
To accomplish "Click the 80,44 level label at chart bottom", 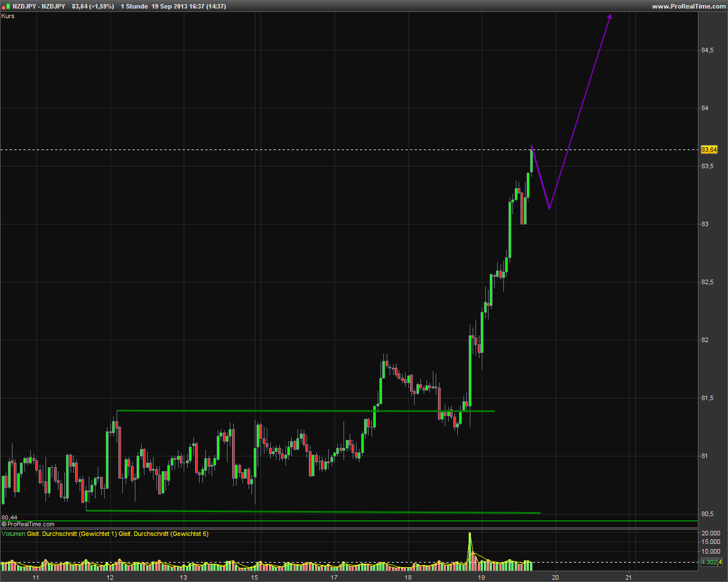I will (x=9, y=517).
